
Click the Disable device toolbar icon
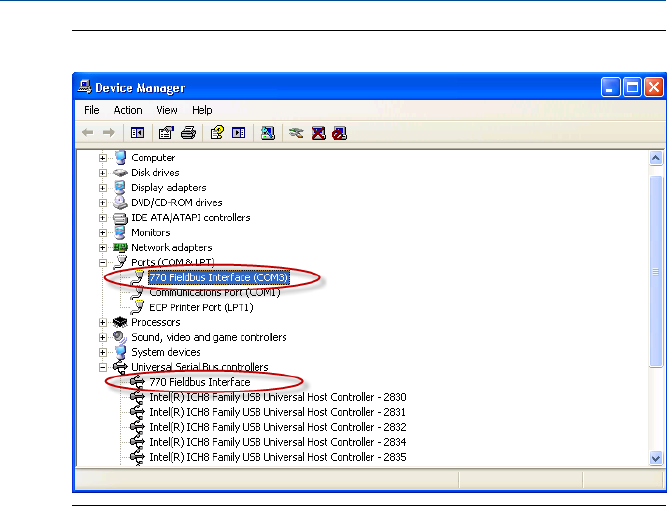tap(340, 132)
